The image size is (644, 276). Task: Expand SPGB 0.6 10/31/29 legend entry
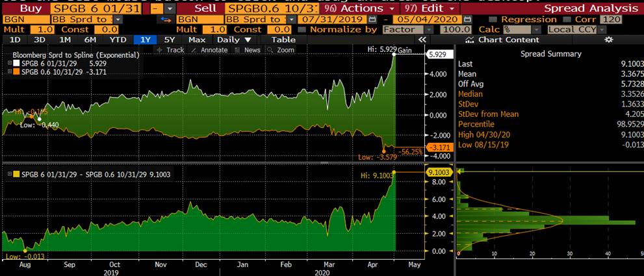click(10, 71)
